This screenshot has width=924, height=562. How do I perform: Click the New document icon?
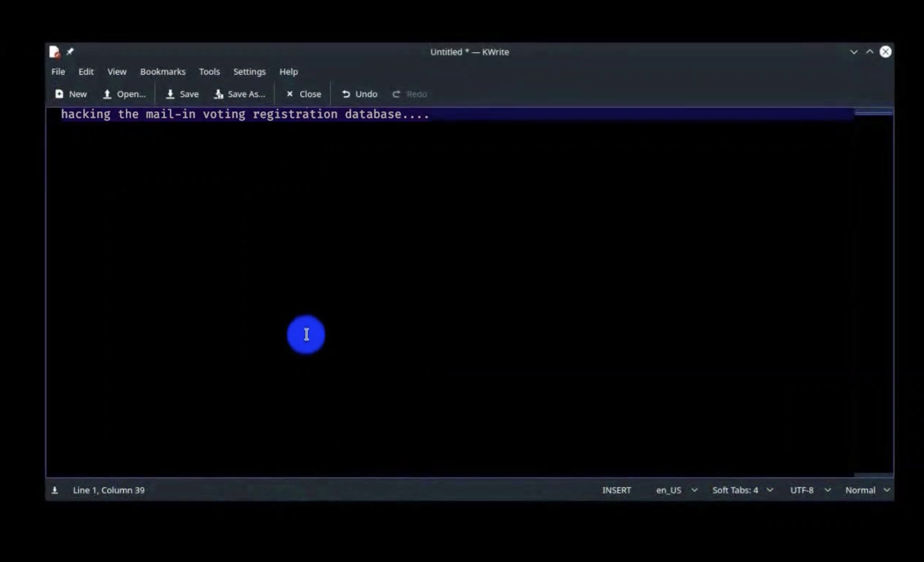59,94
